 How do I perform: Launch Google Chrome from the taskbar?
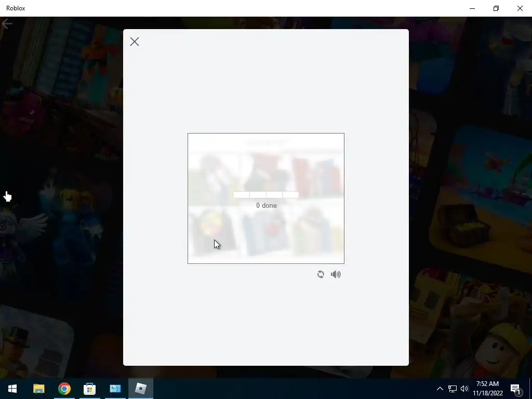64,389
